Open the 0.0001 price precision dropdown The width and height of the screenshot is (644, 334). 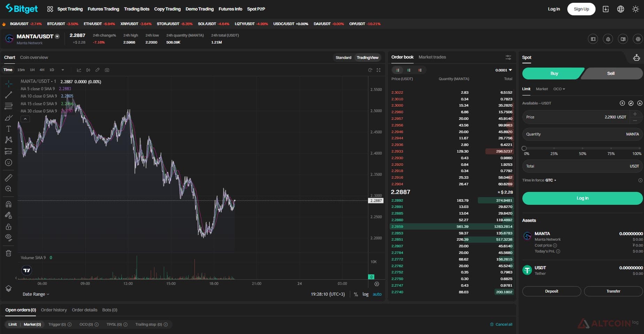tap(504, 70)
